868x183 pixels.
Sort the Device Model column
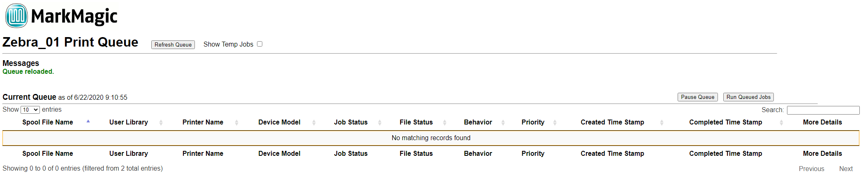click(279, 122)
